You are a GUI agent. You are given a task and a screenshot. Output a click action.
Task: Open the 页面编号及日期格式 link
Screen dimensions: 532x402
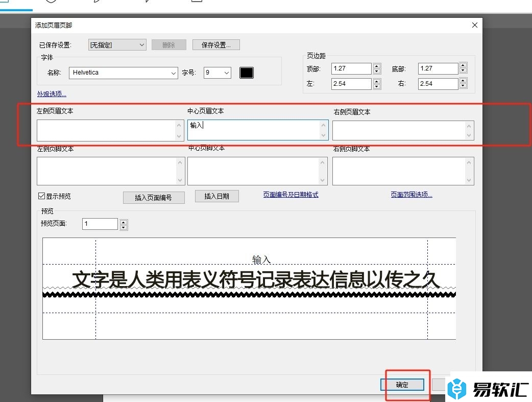pyautogui.click(x=291, y=195)
